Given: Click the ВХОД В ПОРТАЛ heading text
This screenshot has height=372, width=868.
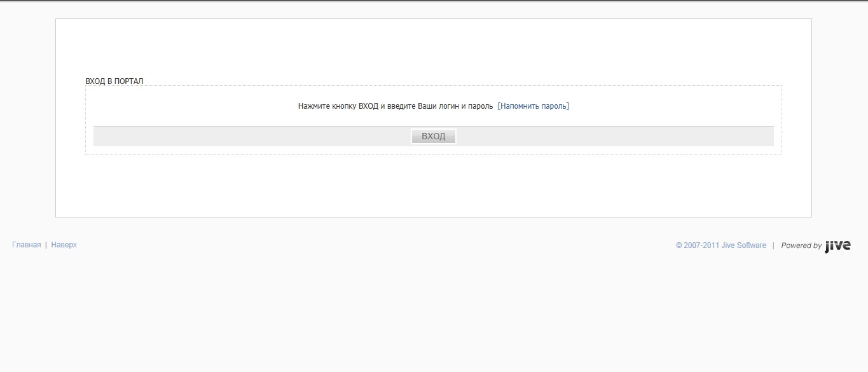Looking at the screenshot, I should [x=114, y=81].
